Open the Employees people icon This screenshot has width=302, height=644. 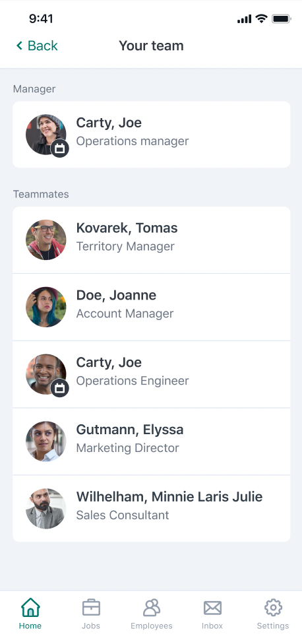point(152,608)
